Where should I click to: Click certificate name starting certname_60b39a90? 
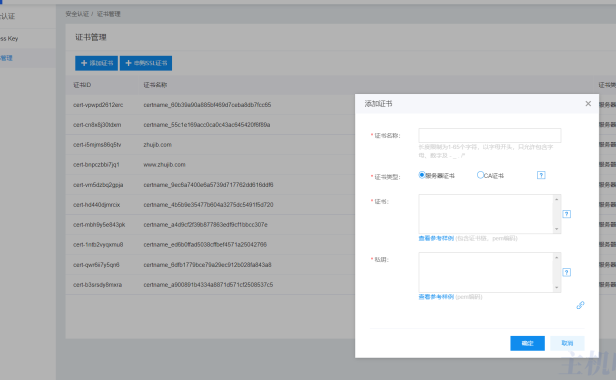click(x=207, y=105)
